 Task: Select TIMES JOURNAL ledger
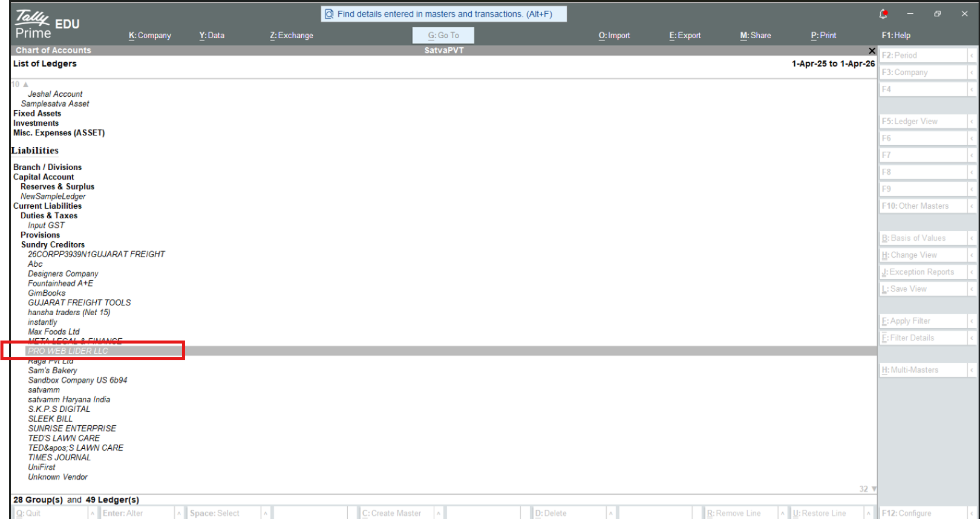(x=59, y=458)
